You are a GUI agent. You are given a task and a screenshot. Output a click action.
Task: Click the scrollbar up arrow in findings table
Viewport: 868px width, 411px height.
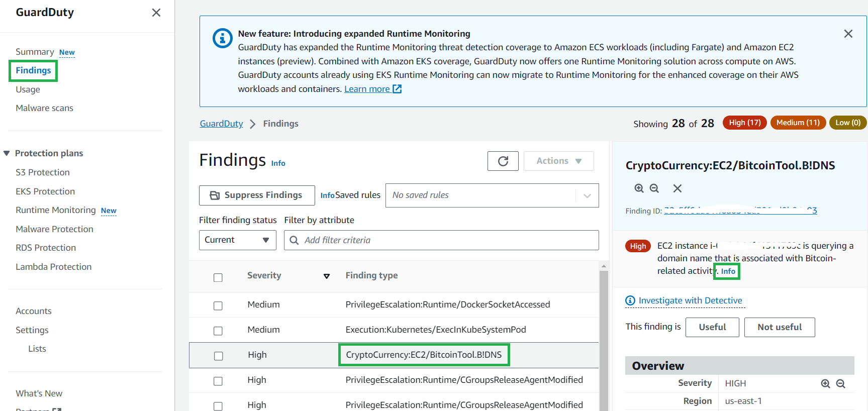[x=604, y=266]
